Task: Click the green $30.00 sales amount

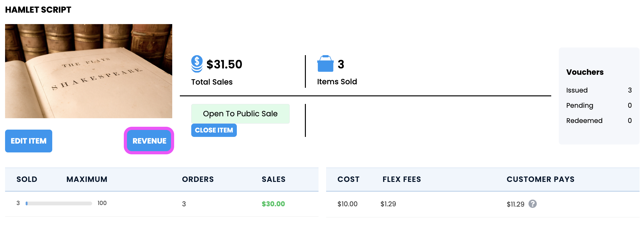Action: [x=273, y=204]
